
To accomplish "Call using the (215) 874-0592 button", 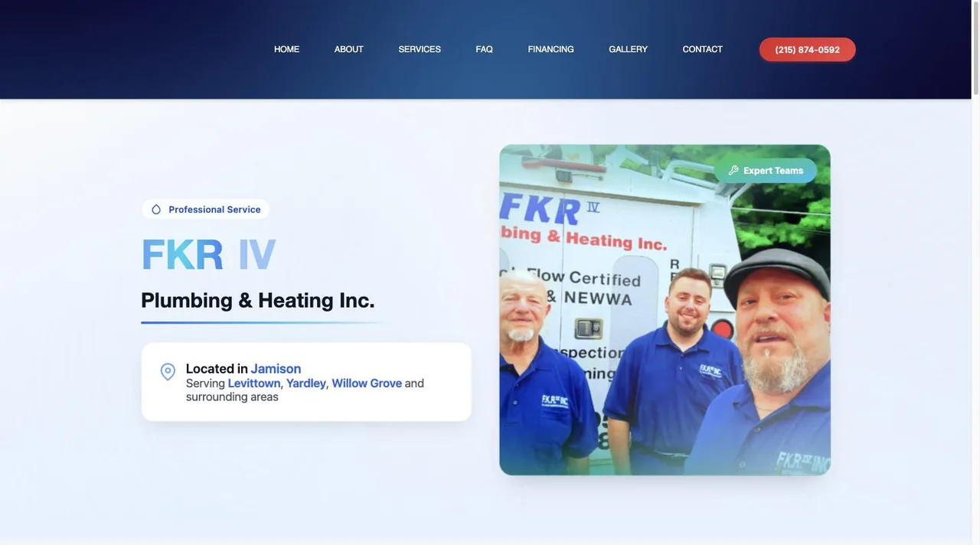I will coord(807,50).
